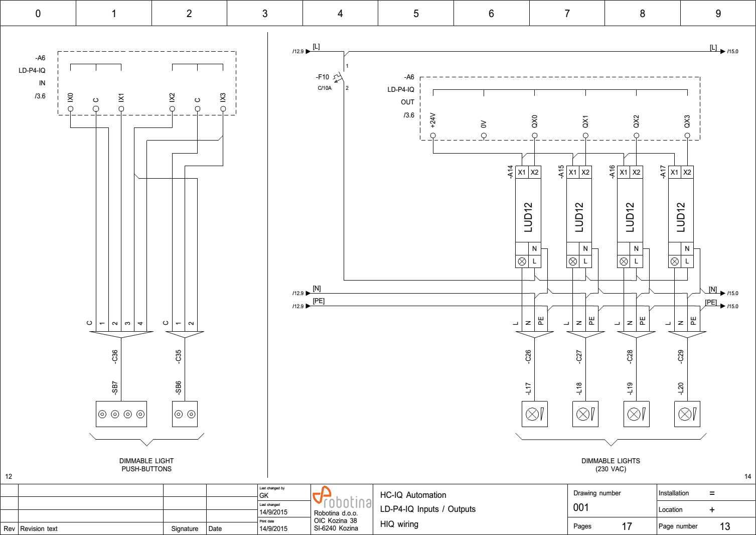Click the DIMMABLE LIGHT PUSH-BUTTONS caption
Screen dimensions: 756x535
(x=146, y=465)
